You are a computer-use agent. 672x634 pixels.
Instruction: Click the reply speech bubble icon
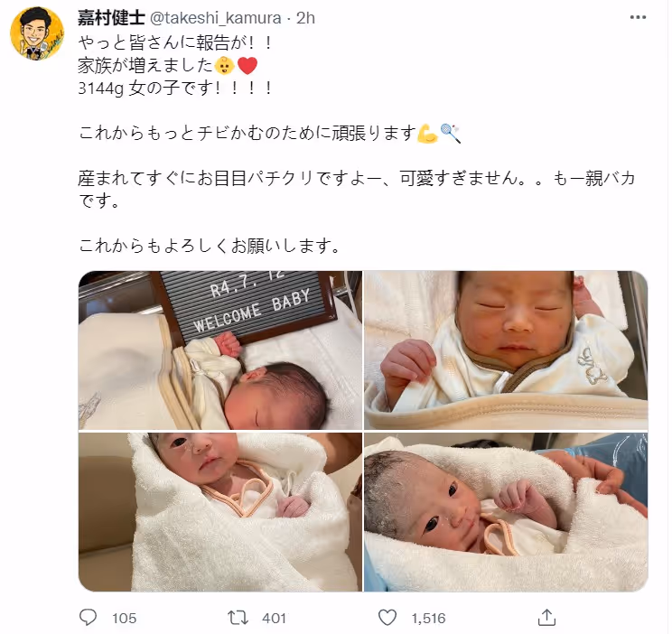(89, 617)
